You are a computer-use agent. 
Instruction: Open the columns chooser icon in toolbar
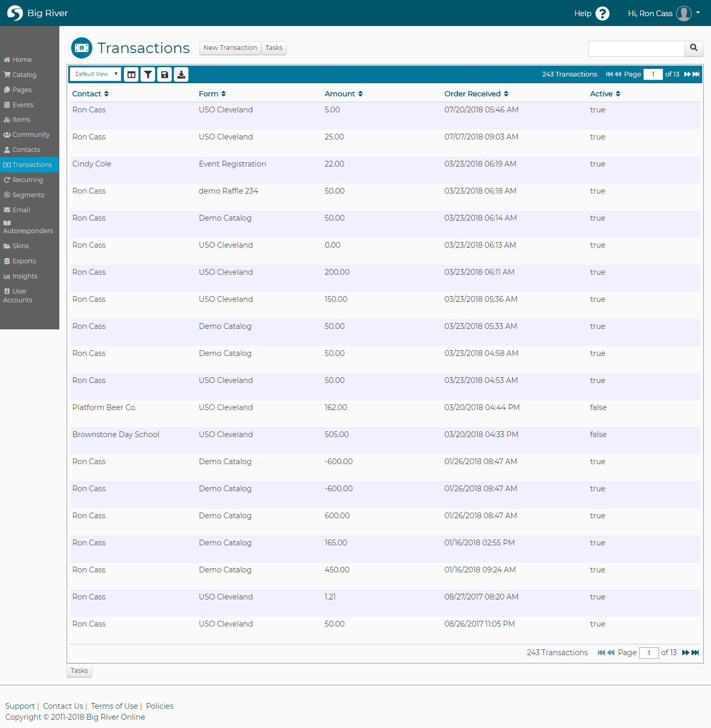click(132, 74)
